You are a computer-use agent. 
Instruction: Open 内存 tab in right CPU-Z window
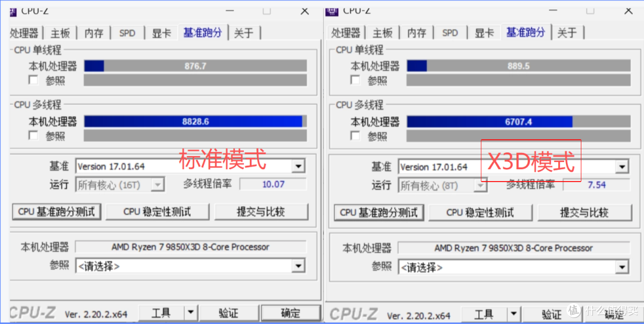pos(417,33)
